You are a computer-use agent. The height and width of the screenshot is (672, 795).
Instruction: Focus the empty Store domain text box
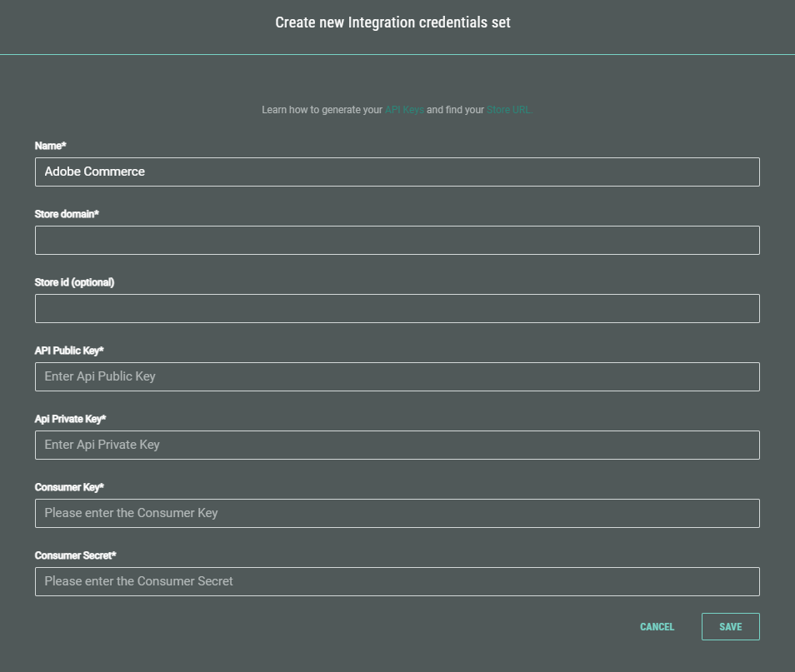coord(397,240)
